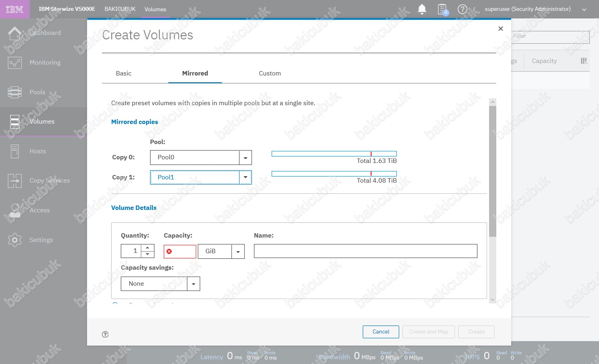Increase quantity with the up arrow

(148, 248)
